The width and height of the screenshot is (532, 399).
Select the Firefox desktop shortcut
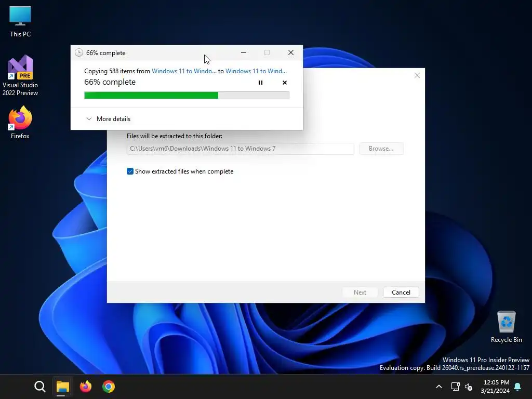click(20, 122)
